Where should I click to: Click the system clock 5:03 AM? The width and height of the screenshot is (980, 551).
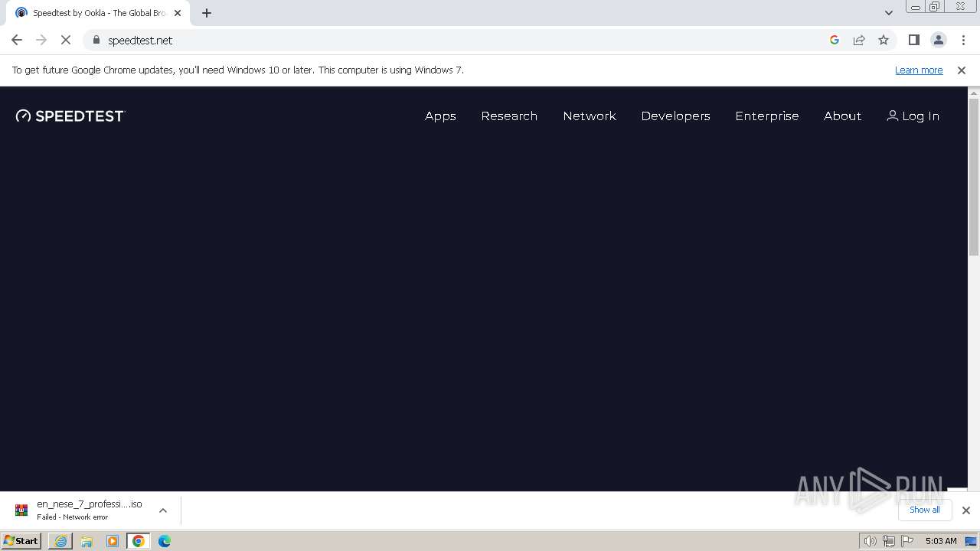[941, 541]
